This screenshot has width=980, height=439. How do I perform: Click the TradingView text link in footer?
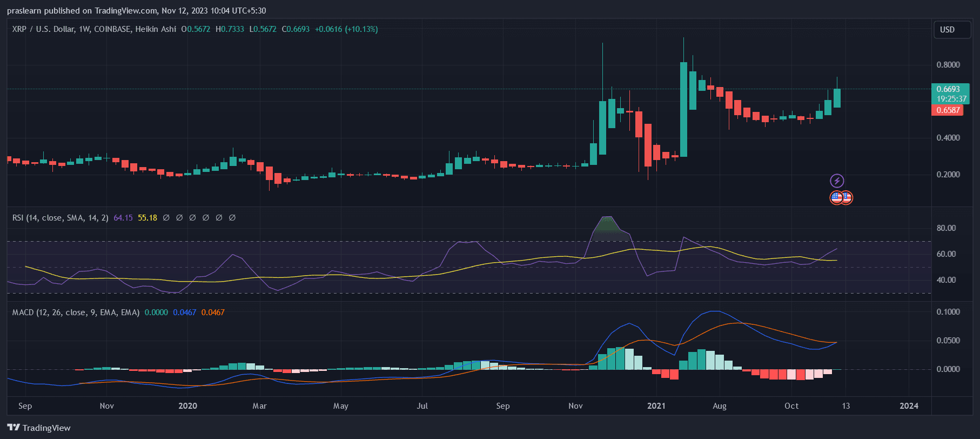[46, 428]
